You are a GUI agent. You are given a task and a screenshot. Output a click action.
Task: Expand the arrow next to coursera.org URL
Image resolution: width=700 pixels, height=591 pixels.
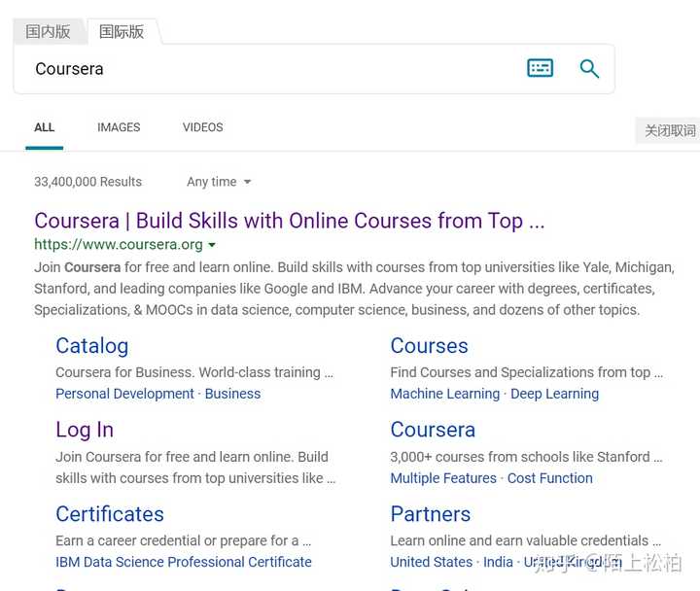(212, 245)
